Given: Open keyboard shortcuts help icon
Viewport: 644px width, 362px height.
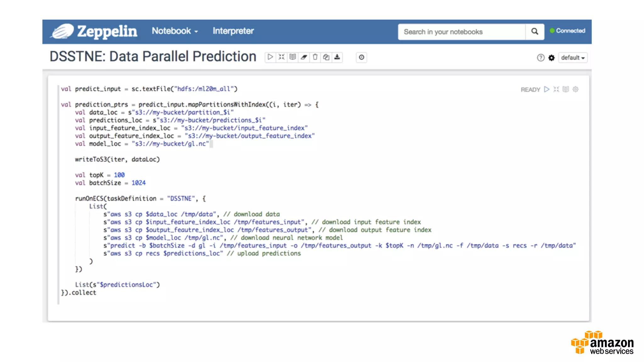Looking at the screenshot, I should (x=540, y=58).
